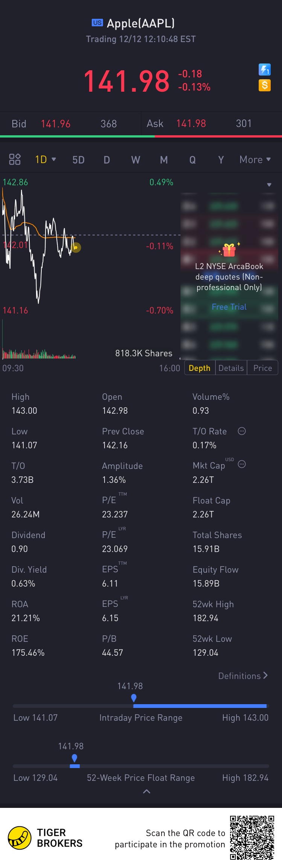Screen dimensions: 282x868
Task: Expand the 1D timeframe dropdown
Action: 45,159
